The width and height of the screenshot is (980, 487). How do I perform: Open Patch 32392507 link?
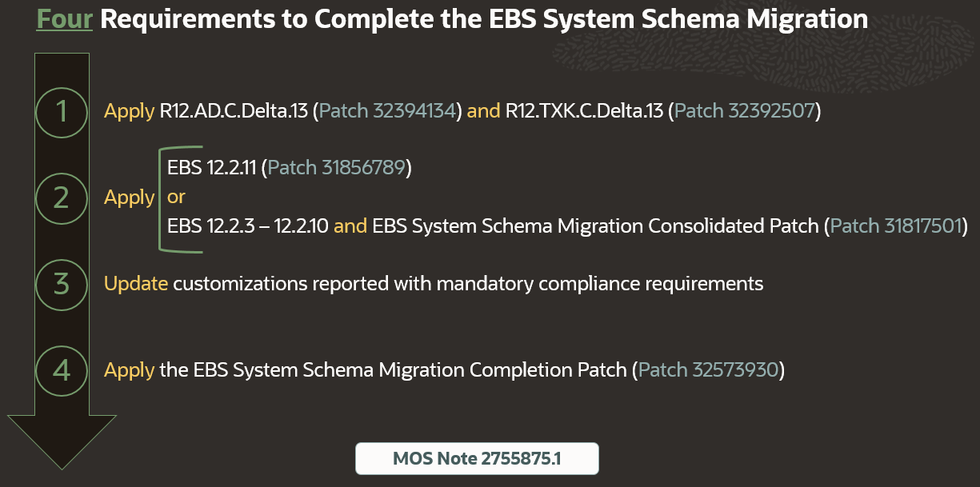pos(744,111)
